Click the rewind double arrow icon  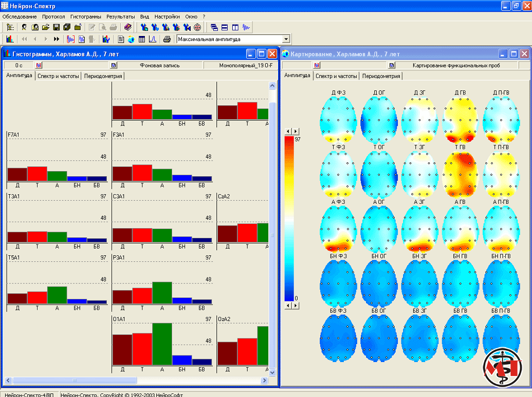[25, 39]
